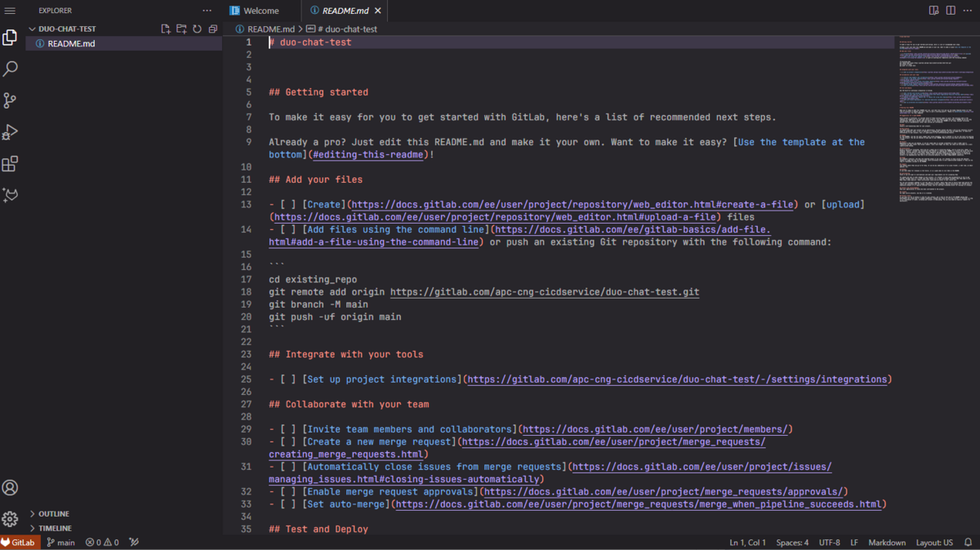This screenshot has width=980, height=550.
Task: Open the Search view in activity bar
Action: click(10, 69)
